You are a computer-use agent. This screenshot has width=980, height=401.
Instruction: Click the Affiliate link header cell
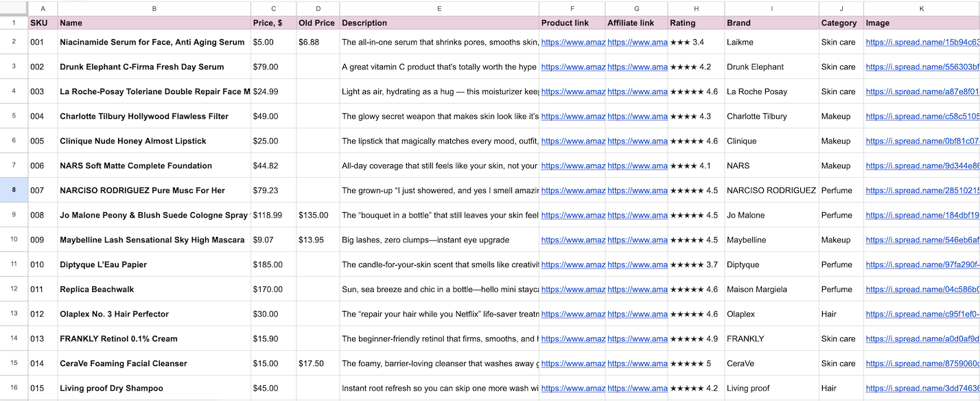[x=636, y=23]
